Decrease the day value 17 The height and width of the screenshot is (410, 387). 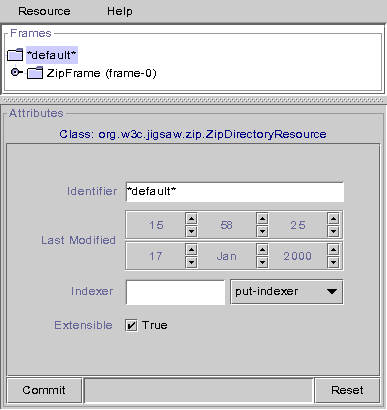(x=191, y=262)
